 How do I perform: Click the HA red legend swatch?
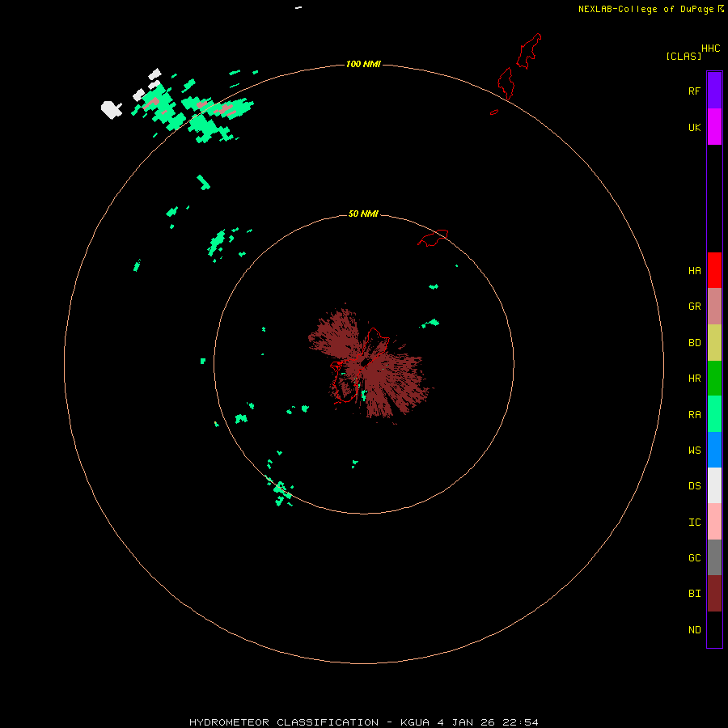tap(714, 270)
